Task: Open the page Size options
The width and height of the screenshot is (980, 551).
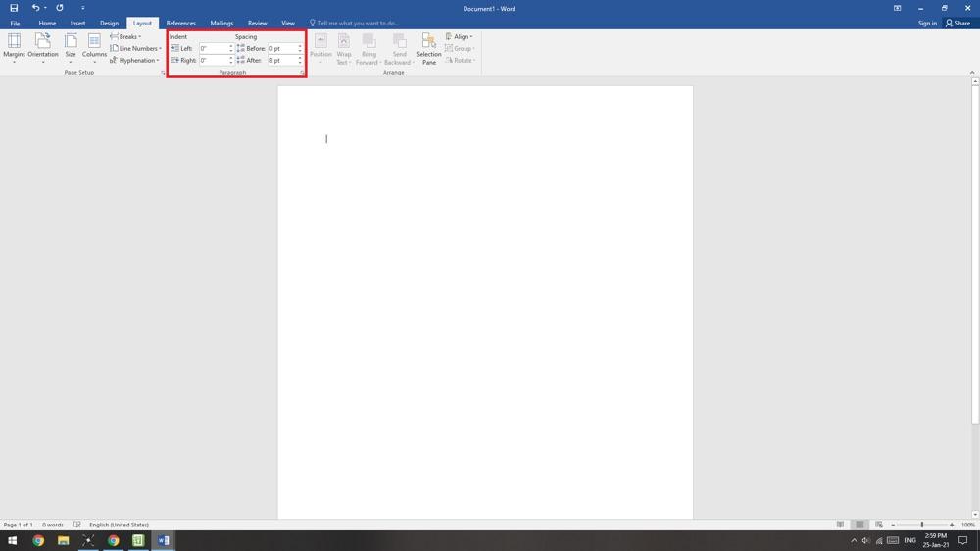Action: pos(71,48)
